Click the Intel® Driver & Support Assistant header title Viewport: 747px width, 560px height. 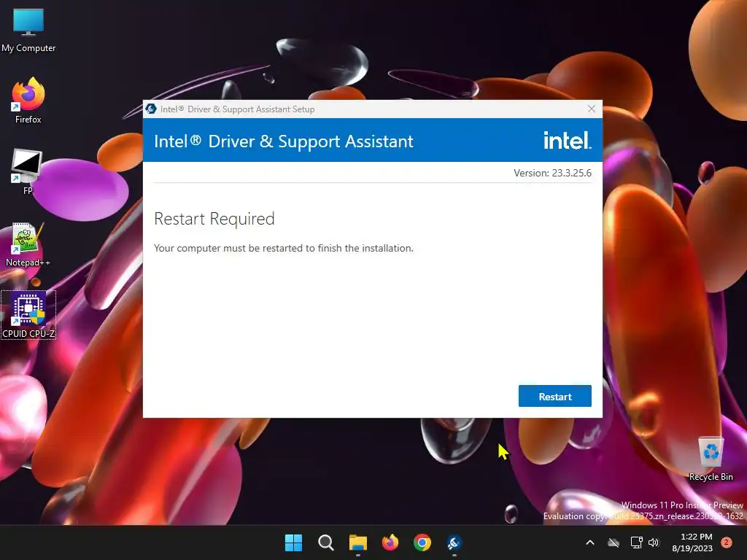pos(284,141)
